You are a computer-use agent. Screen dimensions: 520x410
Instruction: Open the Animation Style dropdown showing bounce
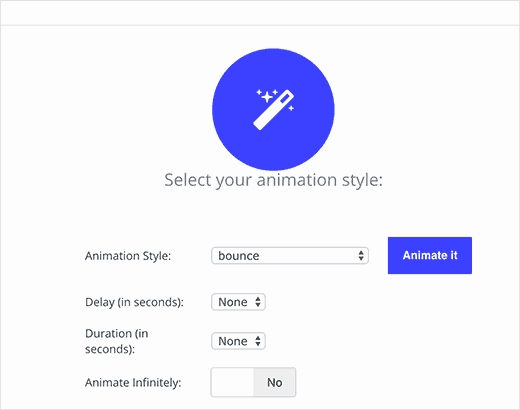[x=290, y=256]
